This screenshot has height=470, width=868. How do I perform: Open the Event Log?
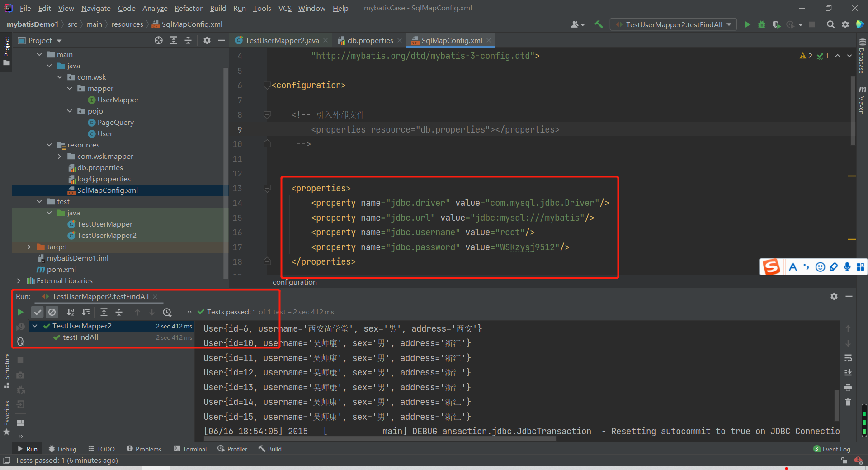(x=832, y=449)
